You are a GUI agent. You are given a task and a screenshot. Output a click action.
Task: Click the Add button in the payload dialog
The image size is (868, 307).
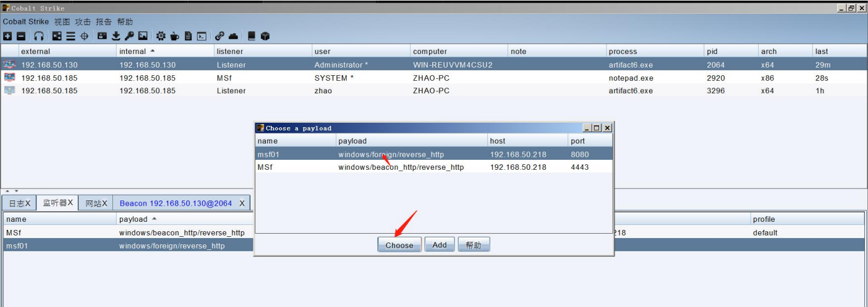440,245
